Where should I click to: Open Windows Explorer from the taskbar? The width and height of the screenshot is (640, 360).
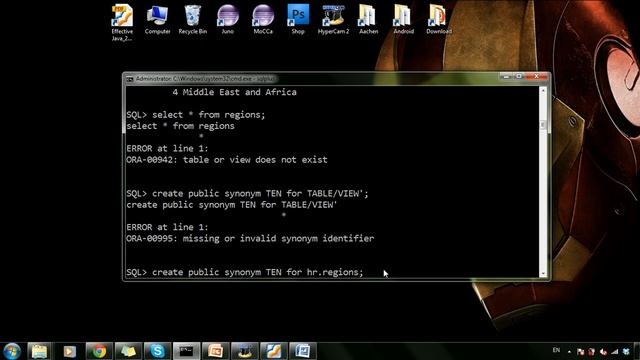tap(39, 351)
